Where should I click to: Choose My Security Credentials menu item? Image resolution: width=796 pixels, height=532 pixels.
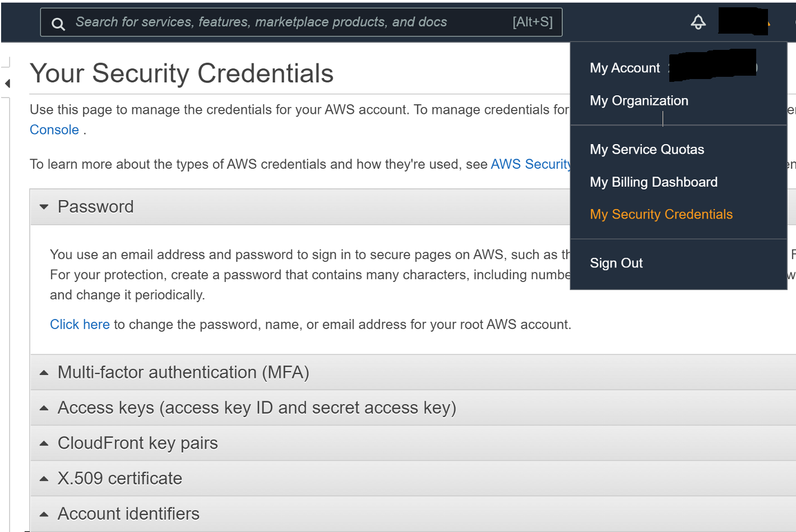(661, 214)
